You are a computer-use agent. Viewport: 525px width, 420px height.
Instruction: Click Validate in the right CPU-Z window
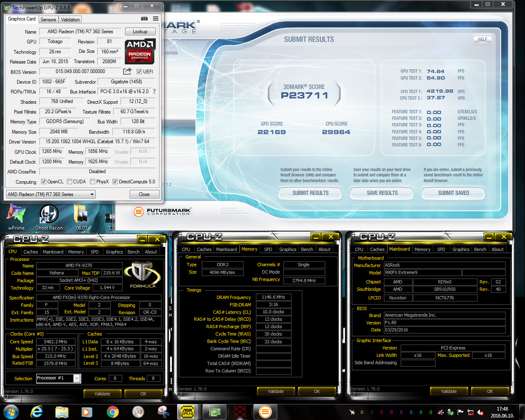coord(449,391)
